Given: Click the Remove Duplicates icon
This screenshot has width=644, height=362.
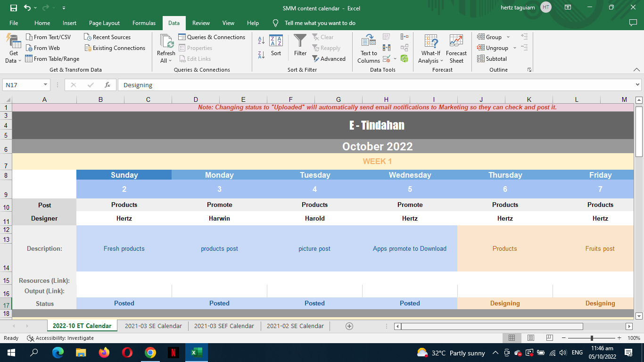Looking at the screenshot, I should [387, 48].
